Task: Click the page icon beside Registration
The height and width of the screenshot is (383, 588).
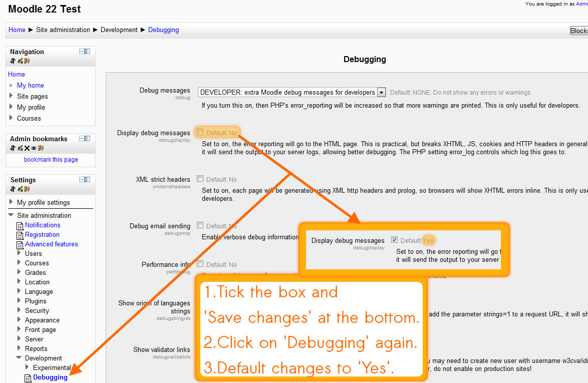Action: coord(20,235)
